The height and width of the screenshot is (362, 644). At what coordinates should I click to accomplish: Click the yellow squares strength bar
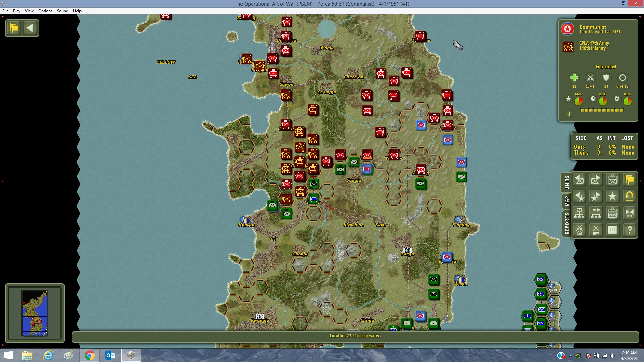pyautogui.click(x=602, y=110)
